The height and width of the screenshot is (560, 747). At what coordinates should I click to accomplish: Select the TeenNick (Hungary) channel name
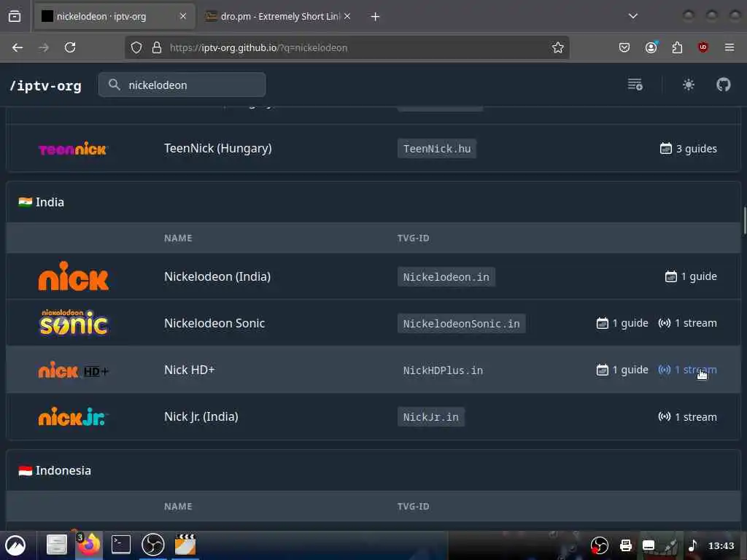[x=217, y=148]
